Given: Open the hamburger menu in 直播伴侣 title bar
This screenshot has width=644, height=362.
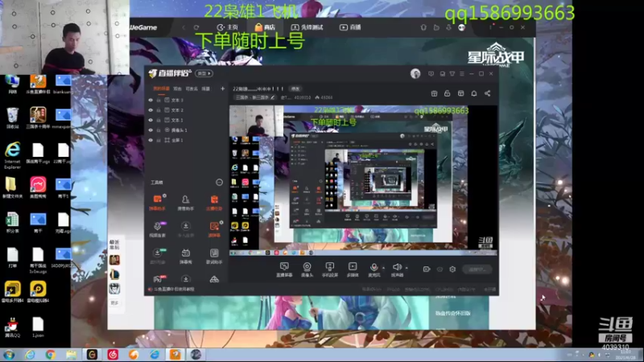Looking at the screenshot, I should coord(462,74).
